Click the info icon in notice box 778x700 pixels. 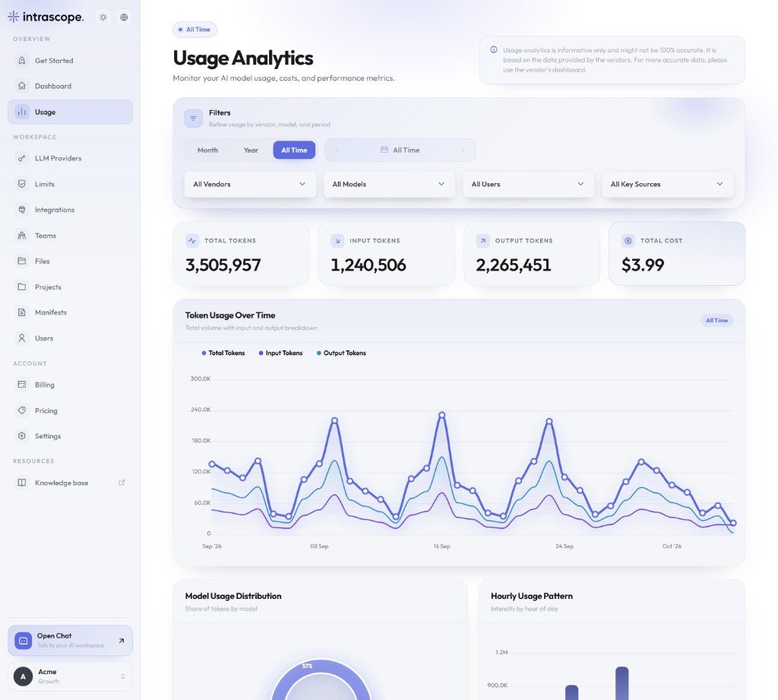(494, 49)
